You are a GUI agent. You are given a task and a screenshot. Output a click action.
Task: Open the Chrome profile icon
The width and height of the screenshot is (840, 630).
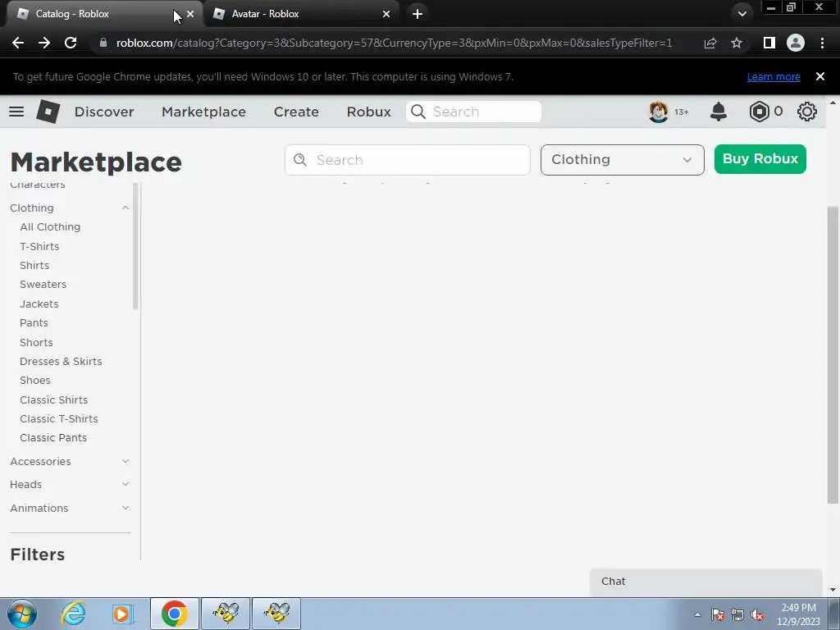click(796, 43)
